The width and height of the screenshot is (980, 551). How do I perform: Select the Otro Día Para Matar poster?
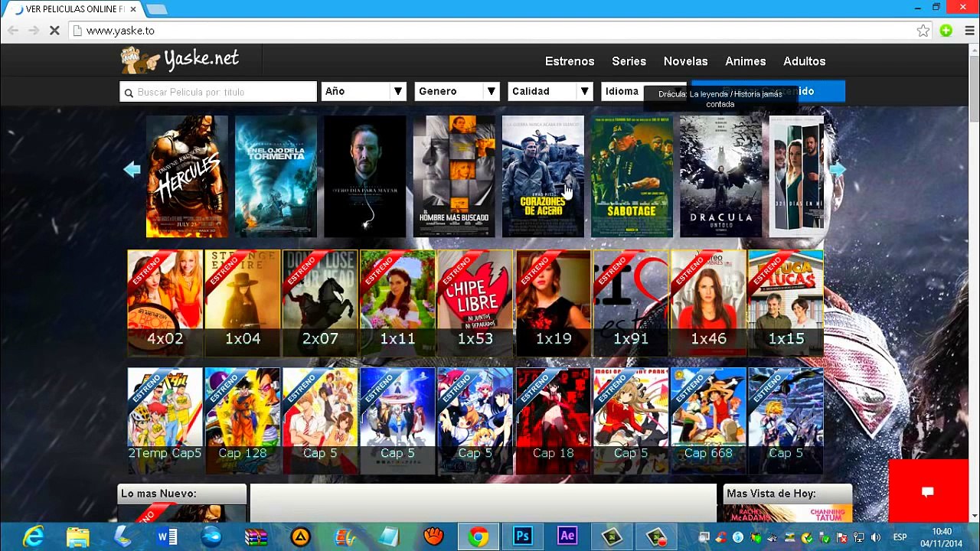pos(365,176)
